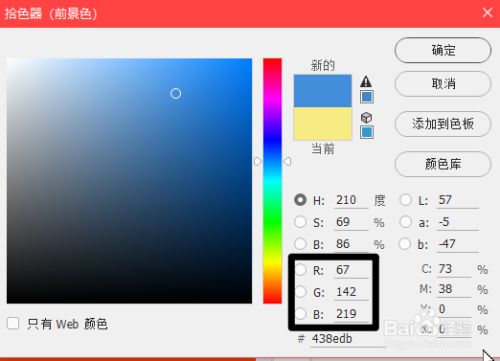Select the RGB B blue radio button
Image resolution: width=500 pixels, height=361 pixels.
(300, 314)
